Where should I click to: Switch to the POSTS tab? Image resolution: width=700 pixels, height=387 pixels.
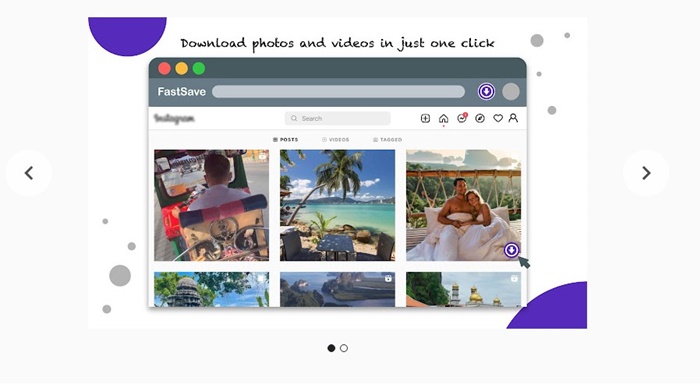tap(286, 140)
